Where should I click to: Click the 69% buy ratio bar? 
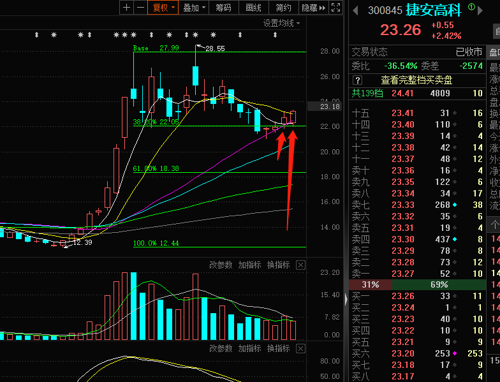tap(439, 285)
